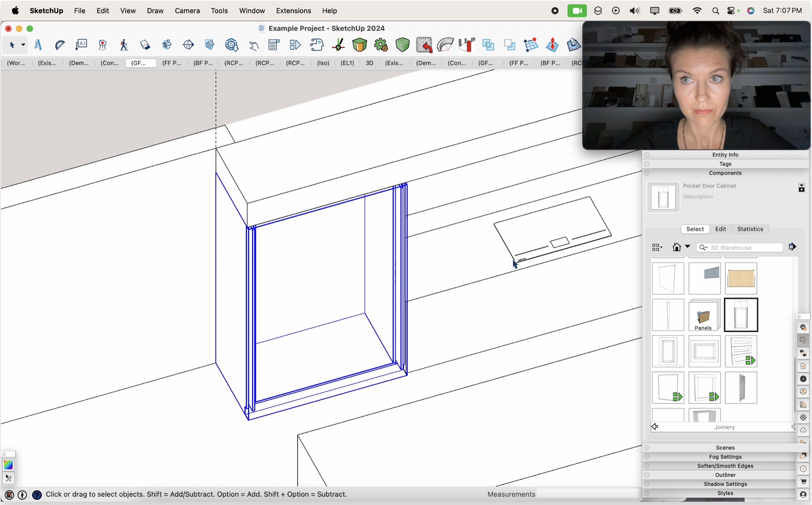
Task: Switch to the Statistics tab in Components
Action: 750,229
